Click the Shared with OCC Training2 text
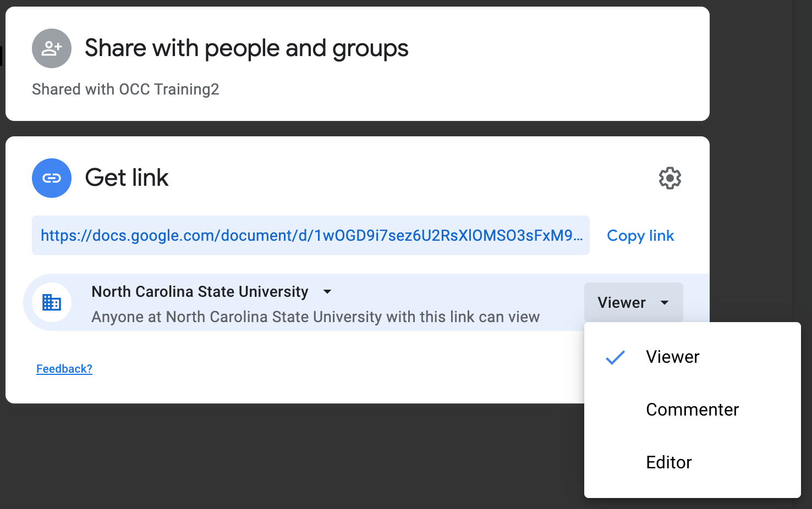The image size is (812, 509). click(125, 90)
